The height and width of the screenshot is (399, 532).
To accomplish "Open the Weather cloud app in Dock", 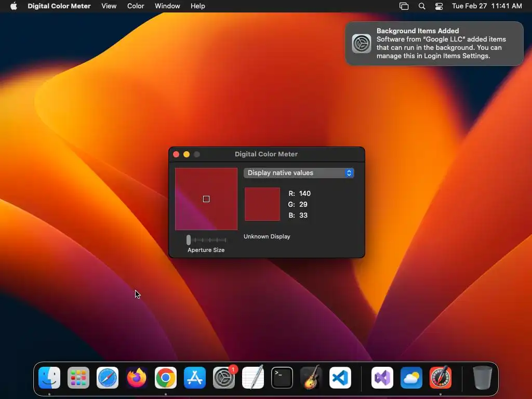I will tap(411, 378).
